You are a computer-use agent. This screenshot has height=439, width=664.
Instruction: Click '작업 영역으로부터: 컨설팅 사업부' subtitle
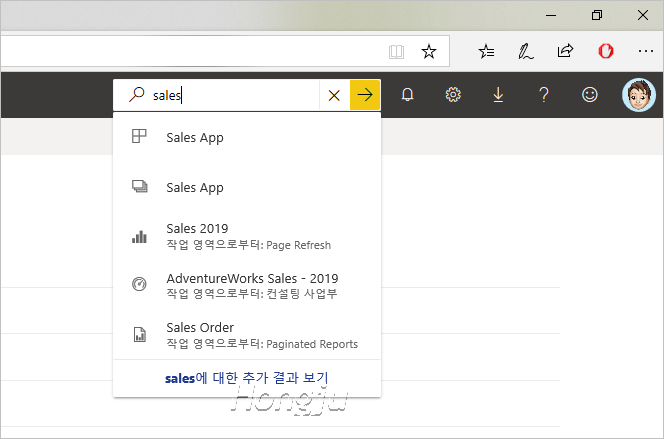point(252,294)
